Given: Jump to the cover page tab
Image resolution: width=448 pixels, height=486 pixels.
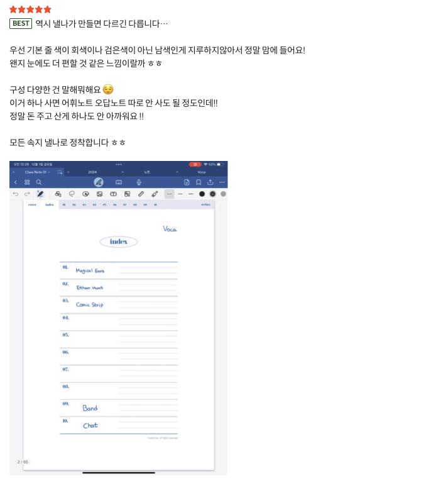Looking at the screenshot, I should click(x=32, y=204).
